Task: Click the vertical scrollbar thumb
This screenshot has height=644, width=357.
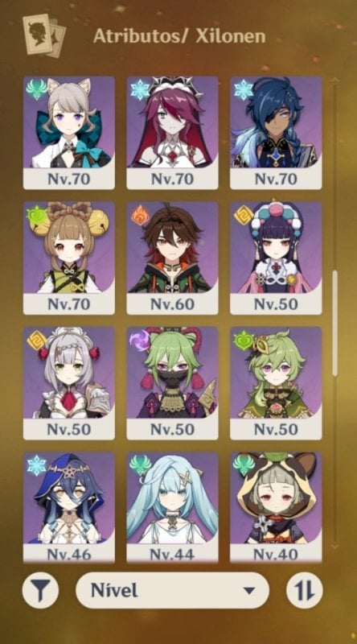Action: coord(334,324)
